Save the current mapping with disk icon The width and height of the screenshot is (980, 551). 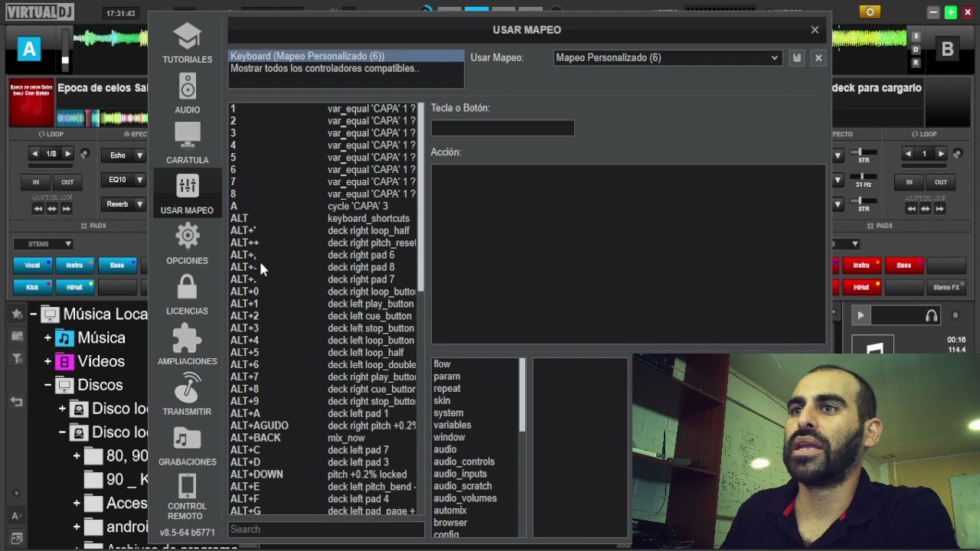(x=797, y=58)
